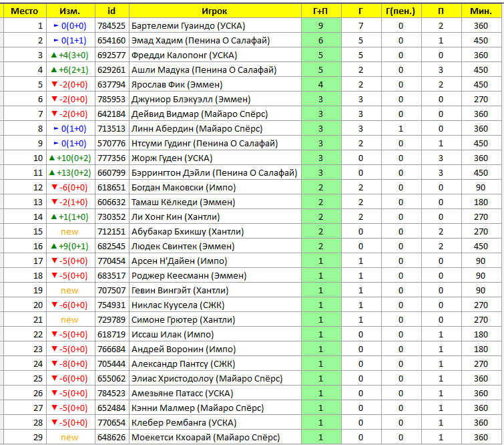Click player Кэнни Малмер (Майаро Спёрс)
Screen dimensions: 504x445
198,408
